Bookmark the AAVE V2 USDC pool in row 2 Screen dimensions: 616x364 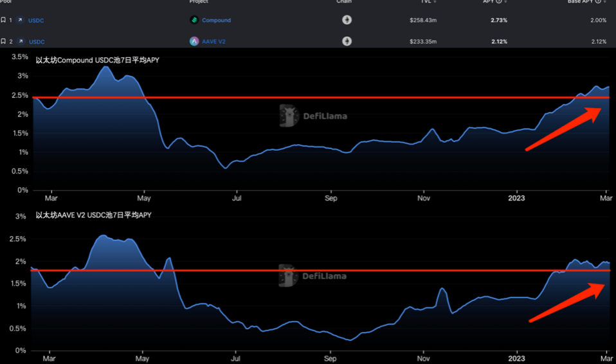(3, 41)
